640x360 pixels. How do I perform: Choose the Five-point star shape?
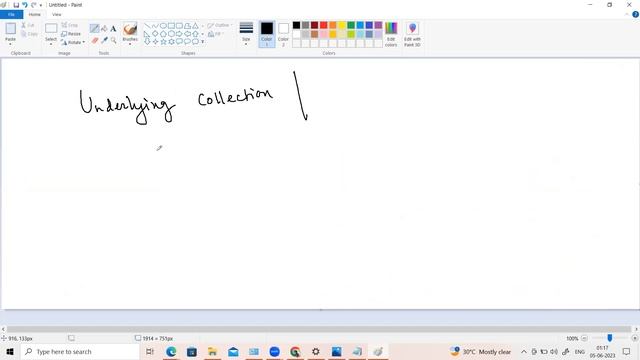[x=163, y=42]
